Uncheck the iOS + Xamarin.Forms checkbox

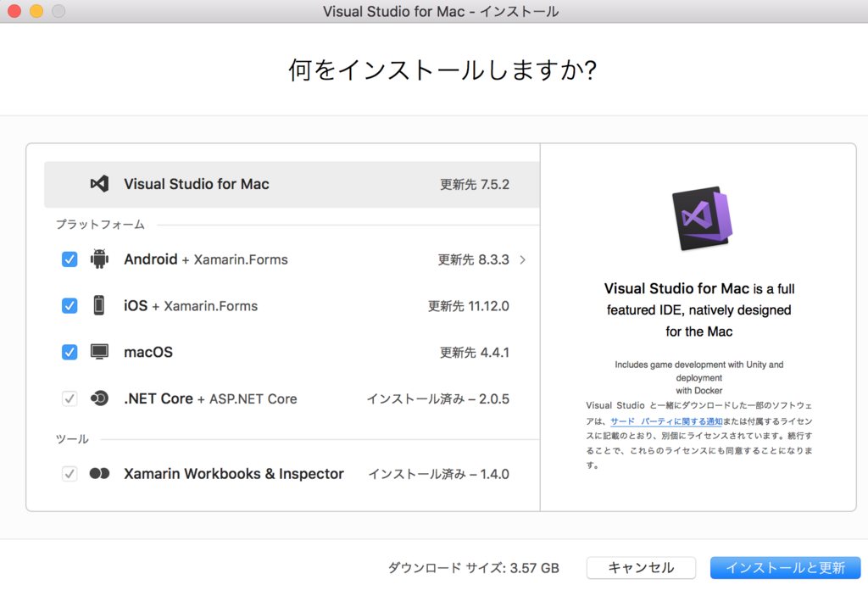point(70,306)
